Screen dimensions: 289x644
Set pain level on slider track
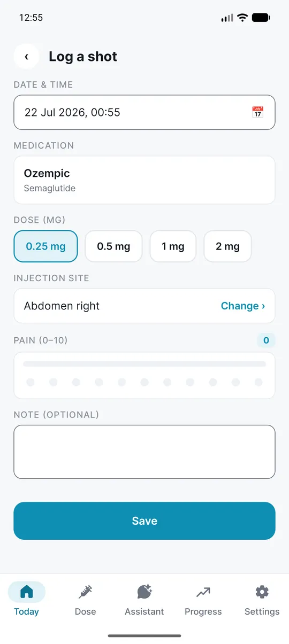(x=144, y=364)
